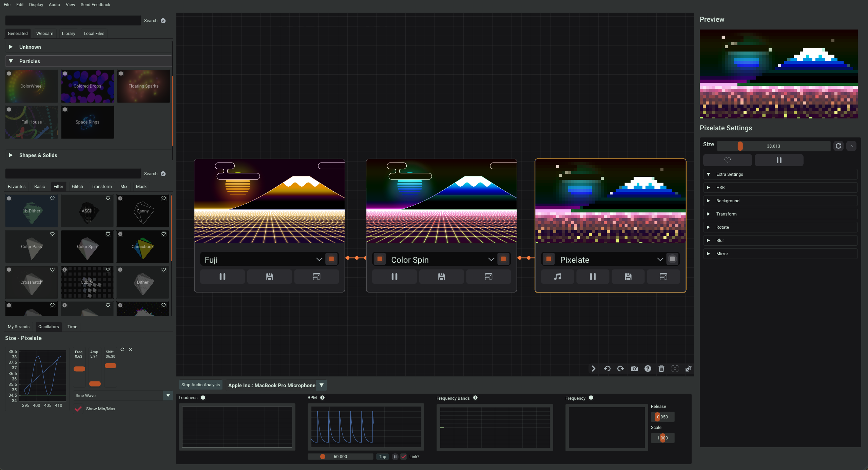Click the heart button under Size slider
This screenshot has height=470, width=868.
pyautogui.click(x=727, y=160)
